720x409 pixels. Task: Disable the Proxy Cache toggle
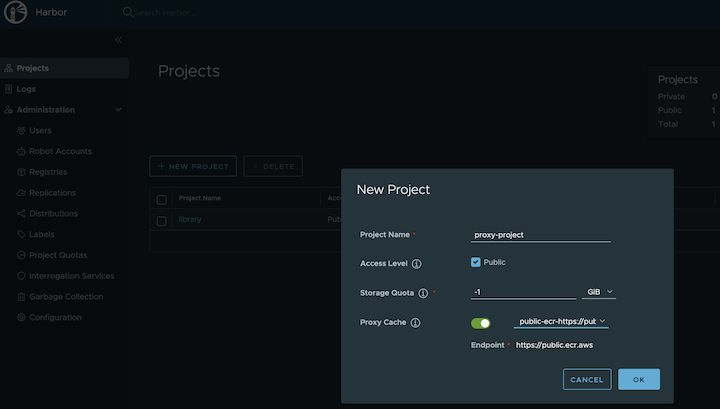tap(481, 323)
